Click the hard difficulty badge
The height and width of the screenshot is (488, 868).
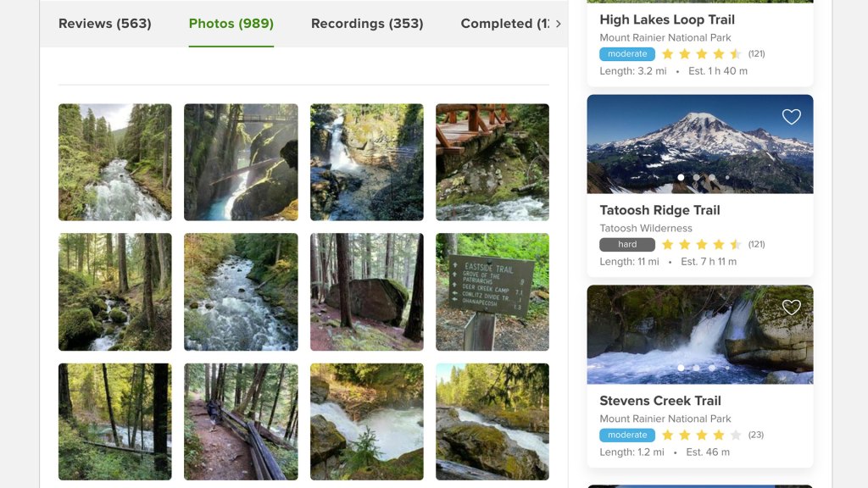[627, 244]
